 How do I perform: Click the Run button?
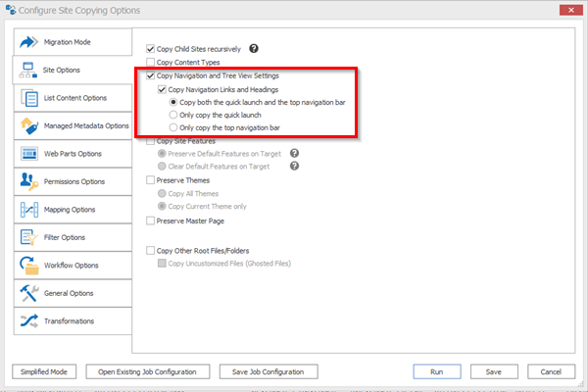tap(437, 371)
